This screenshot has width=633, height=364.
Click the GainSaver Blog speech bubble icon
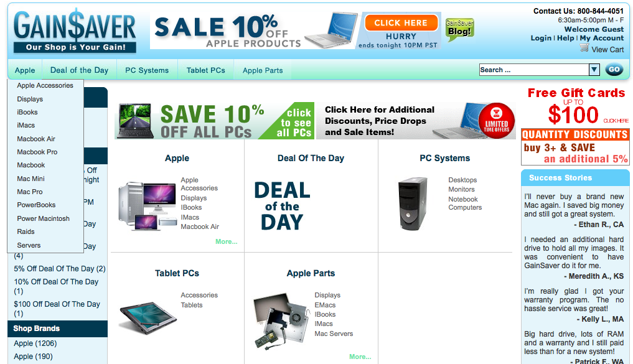click(x=459, y=29)
